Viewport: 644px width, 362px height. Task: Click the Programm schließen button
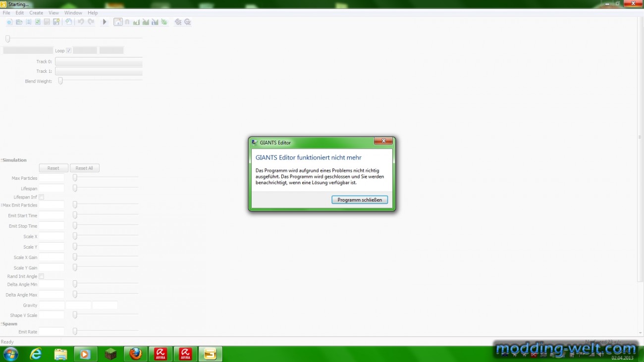360,200
